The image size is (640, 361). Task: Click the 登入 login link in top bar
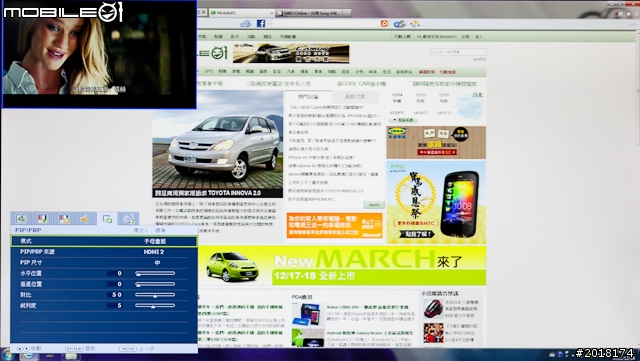pos(479,37)
